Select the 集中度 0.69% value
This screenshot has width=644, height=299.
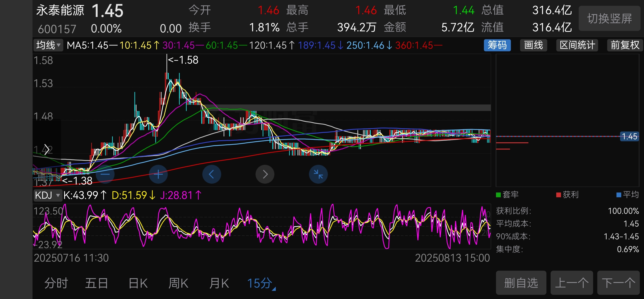pos(628,249)
